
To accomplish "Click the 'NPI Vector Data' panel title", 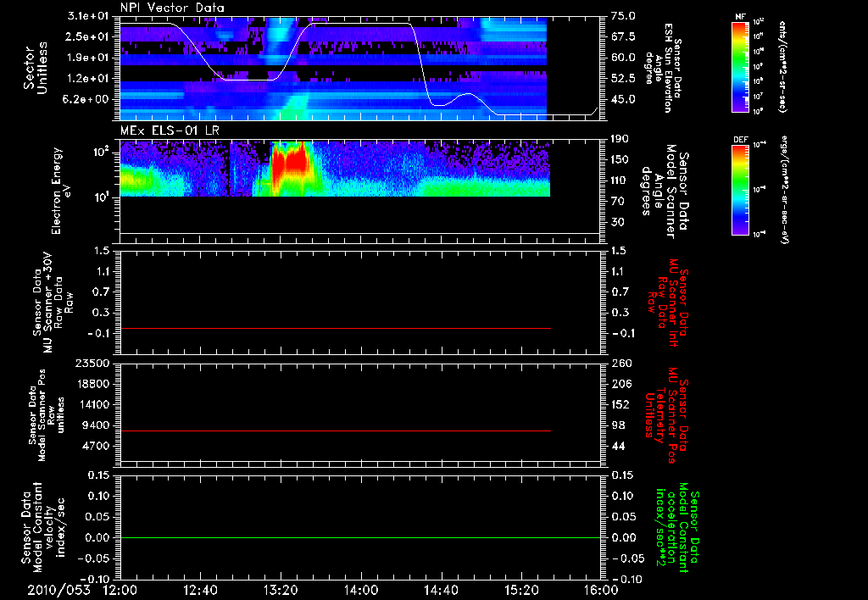I will tap(172, 8).
